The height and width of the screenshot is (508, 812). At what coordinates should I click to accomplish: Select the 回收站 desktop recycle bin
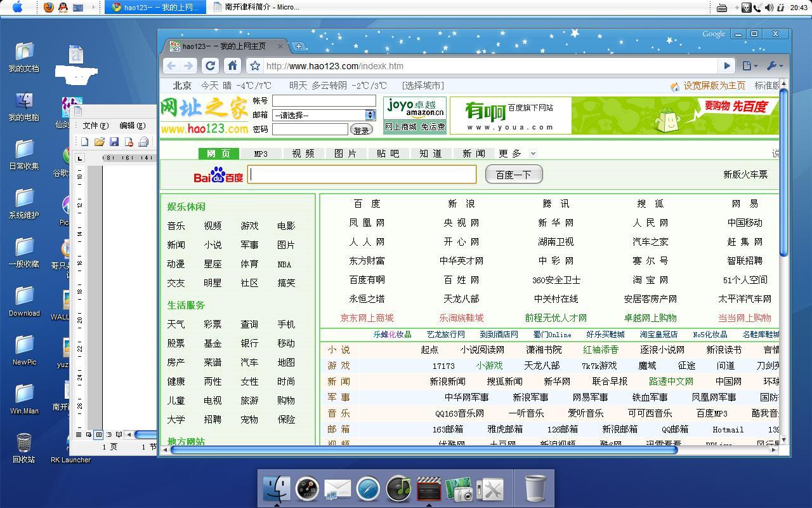(x=24, y=448)
